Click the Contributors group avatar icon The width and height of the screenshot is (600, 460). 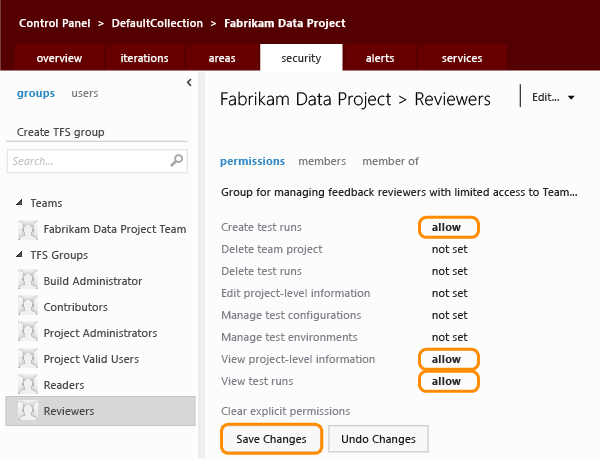pos(28,307)
